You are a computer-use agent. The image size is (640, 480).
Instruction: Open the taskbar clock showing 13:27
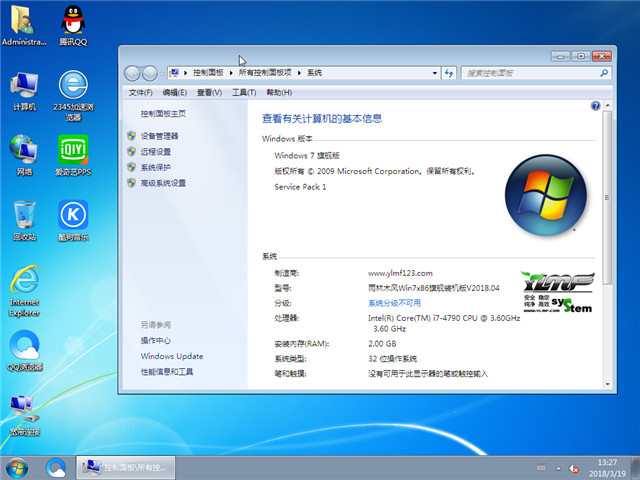tap(607, 468)
